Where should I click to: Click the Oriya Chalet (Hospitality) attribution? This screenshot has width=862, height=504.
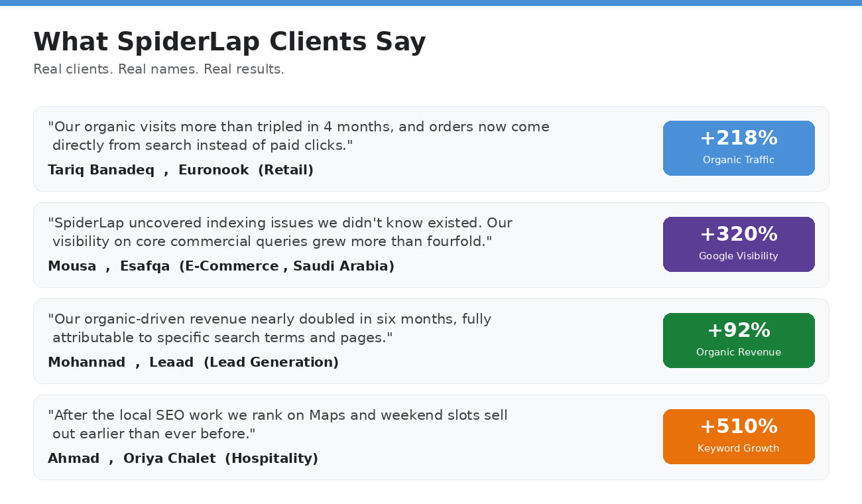tap(221, 458)
